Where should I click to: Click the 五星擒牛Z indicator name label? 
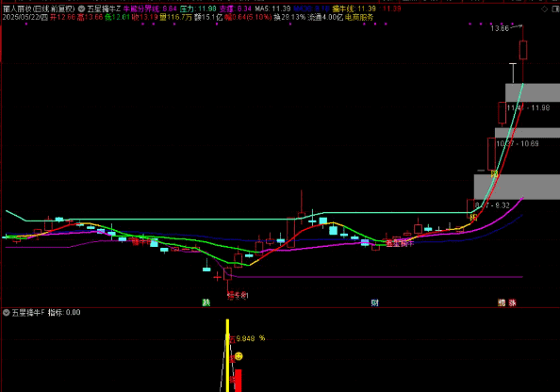point(104,8)
